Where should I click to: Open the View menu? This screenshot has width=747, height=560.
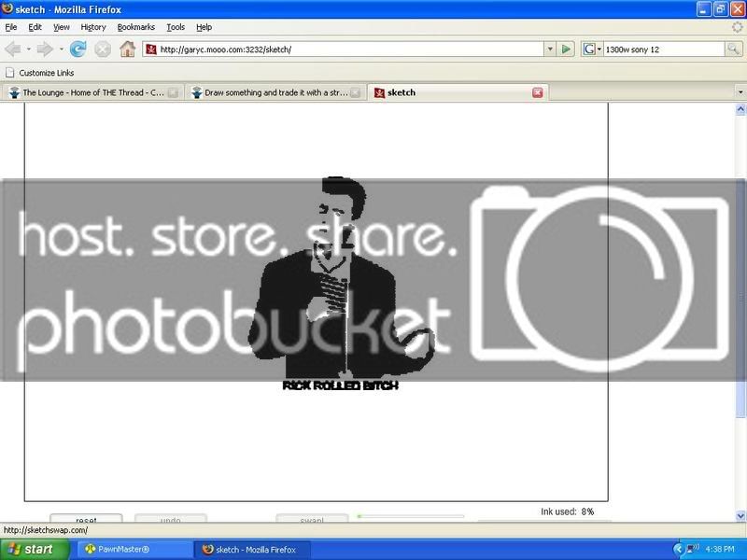[61, 27]
